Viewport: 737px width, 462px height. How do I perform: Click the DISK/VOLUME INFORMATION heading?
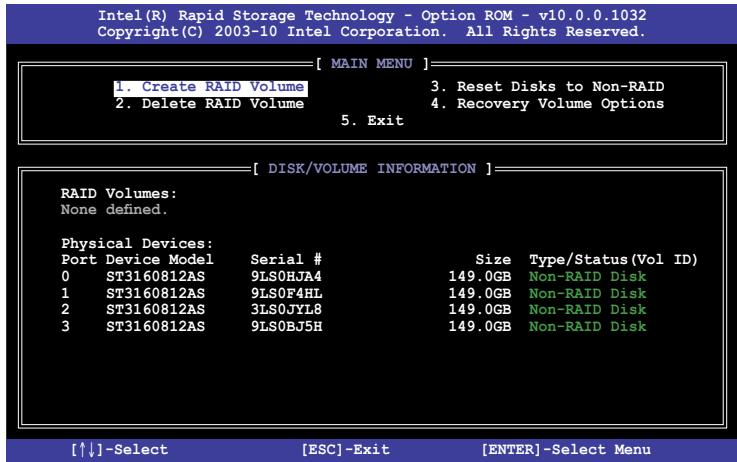pyautogui.click(x=372, y=168)
